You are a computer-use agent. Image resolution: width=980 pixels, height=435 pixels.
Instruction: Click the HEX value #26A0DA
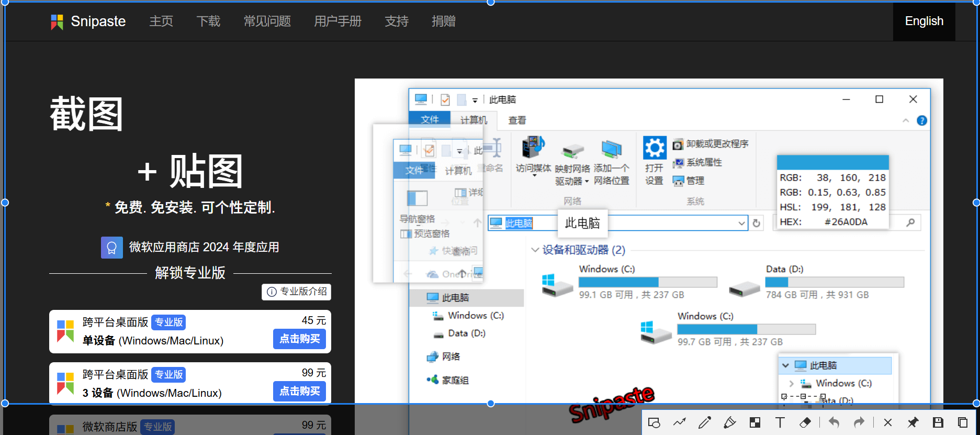pos(846,222)
